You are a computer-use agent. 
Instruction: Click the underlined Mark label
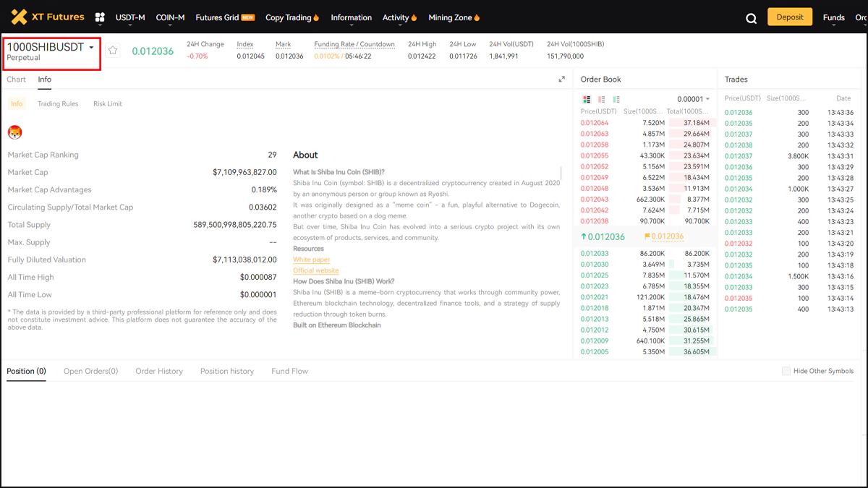click(283, 44)
